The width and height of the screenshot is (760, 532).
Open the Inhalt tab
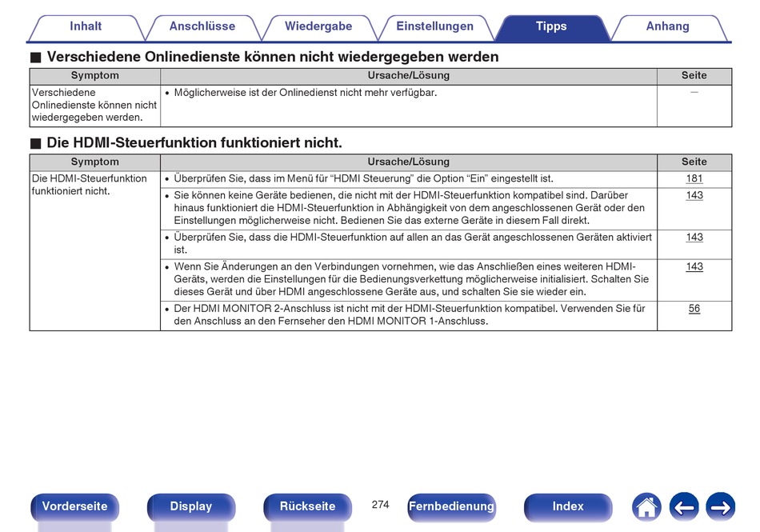point(86,26)
